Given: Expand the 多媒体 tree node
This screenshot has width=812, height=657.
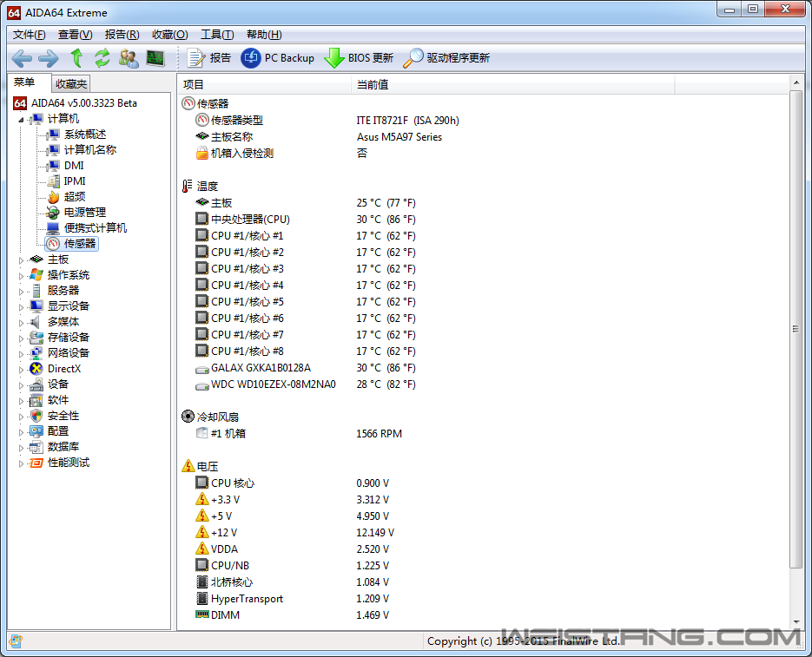Looking at the screenshot, I should pyautogui.click(x=21, y=323).
